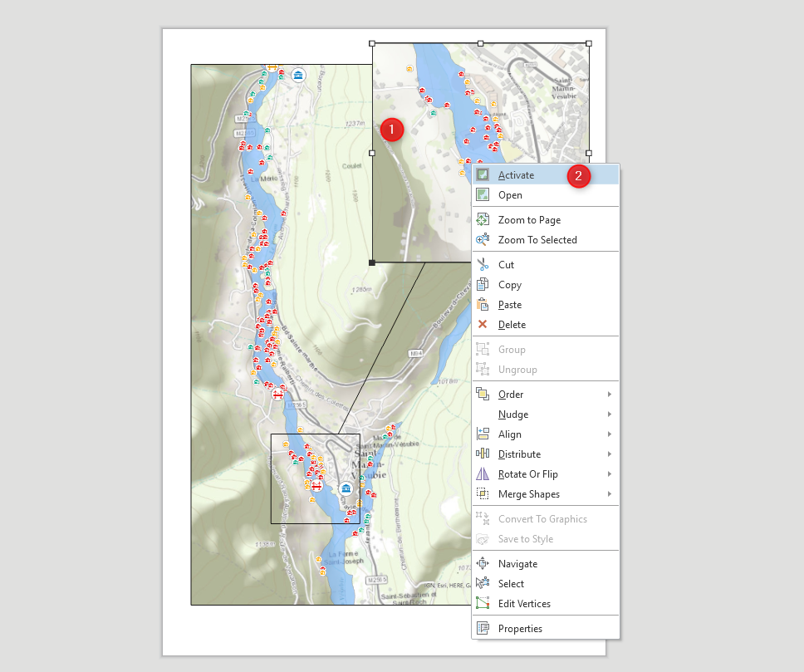Click top-middle handle of inset map frame
The image size is (804, 672).
pos(480,43)
